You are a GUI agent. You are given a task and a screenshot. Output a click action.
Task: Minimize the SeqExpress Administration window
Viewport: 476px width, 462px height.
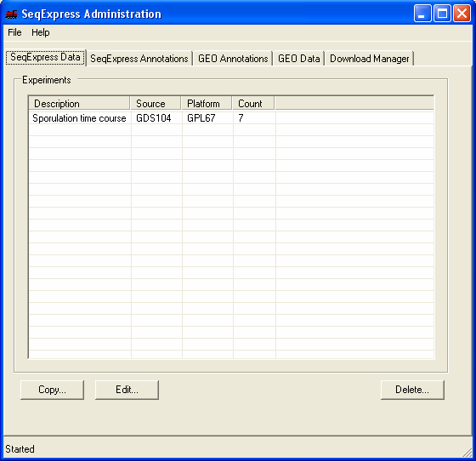point(422,14)
